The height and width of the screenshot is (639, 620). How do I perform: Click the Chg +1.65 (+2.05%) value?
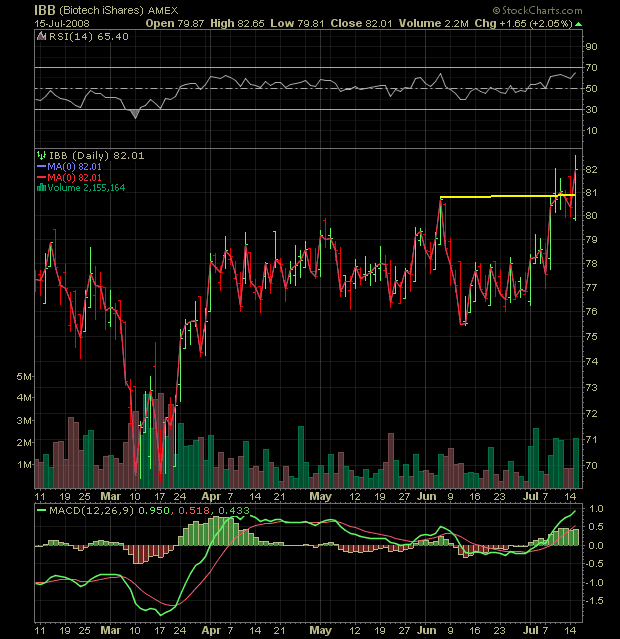[524, 23]
